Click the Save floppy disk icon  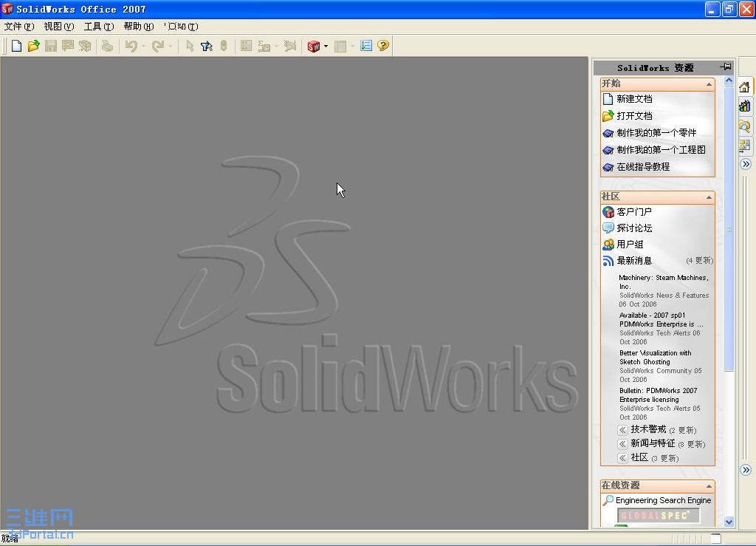coord(51,46)
